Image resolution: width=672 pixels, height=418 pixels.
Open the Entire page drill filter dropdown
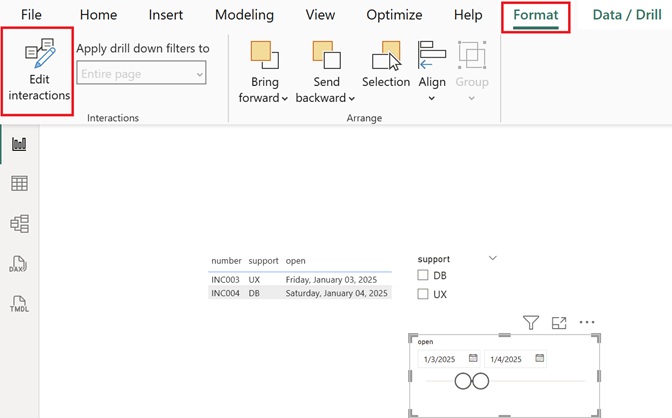[x=141, y=73]
